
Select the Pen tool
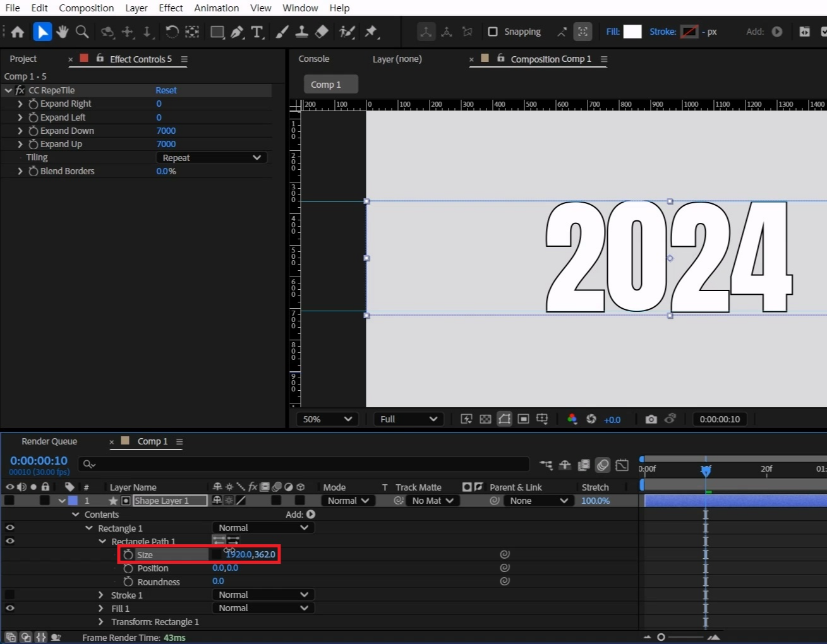[x=238, y=32]
